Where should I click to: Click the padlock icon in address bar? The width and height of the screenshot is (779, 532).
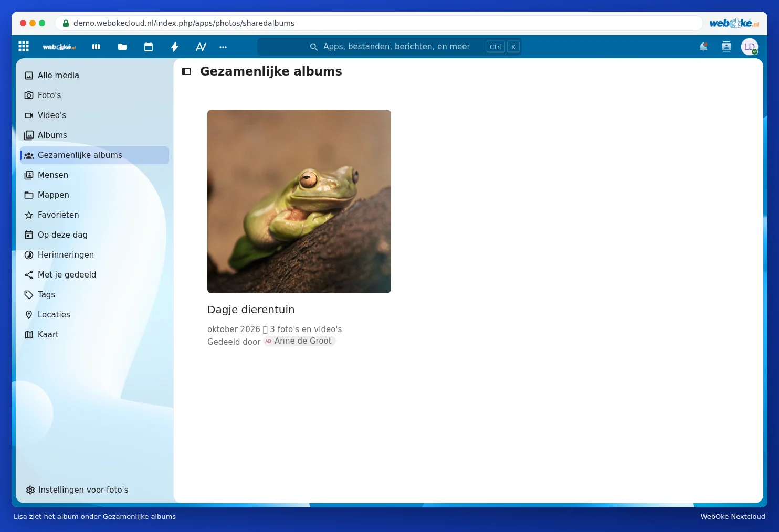click(66, 23)
